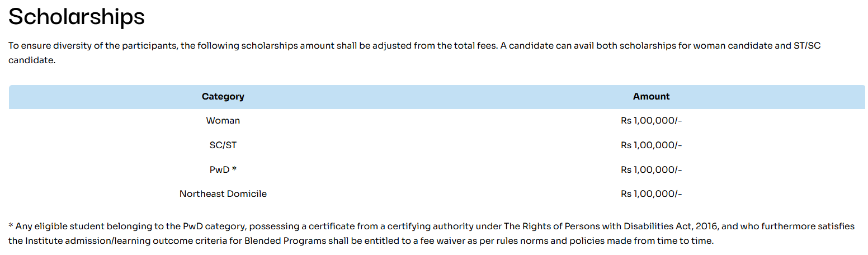
Task: Click the asterisk beginning the footnote
Action: 11,226
